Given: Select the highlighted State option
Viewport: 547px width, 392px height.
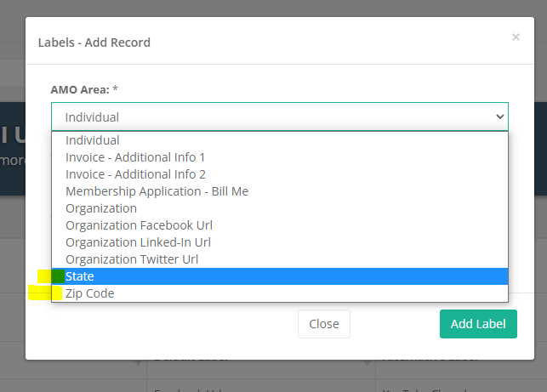Looking at the screenshot, I should coord(80,276).
